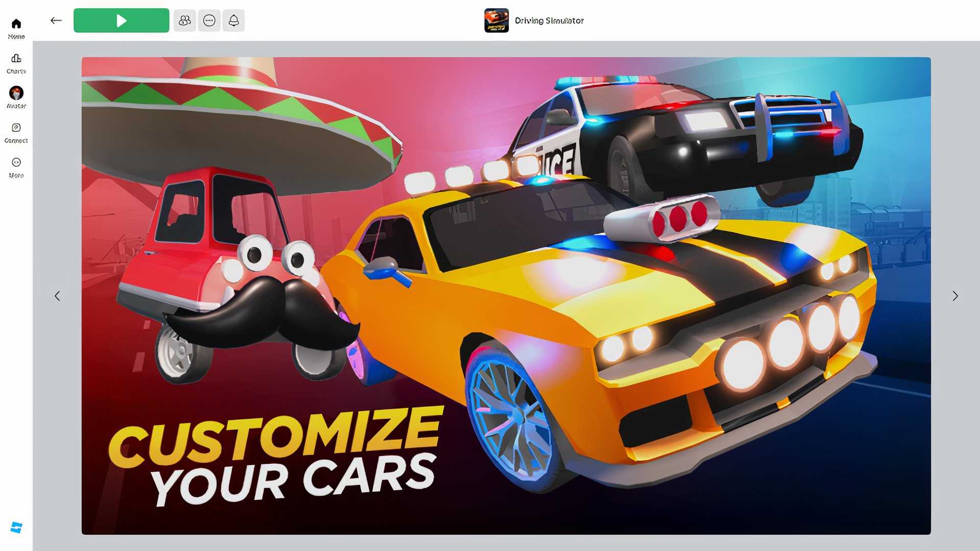Image resolution: width=980 pixels, height=551 pixels.
Task: Click the notification bell button
Action: click(234, 20)
